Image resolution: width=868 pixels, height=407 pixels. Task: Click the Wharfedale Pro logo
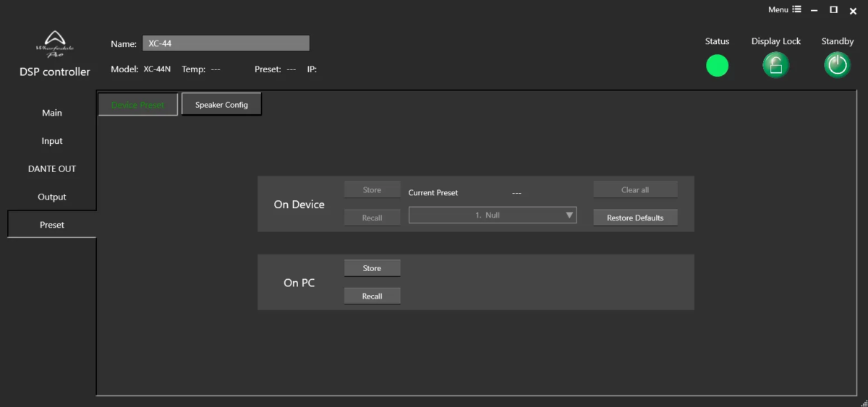coord(54,43)
